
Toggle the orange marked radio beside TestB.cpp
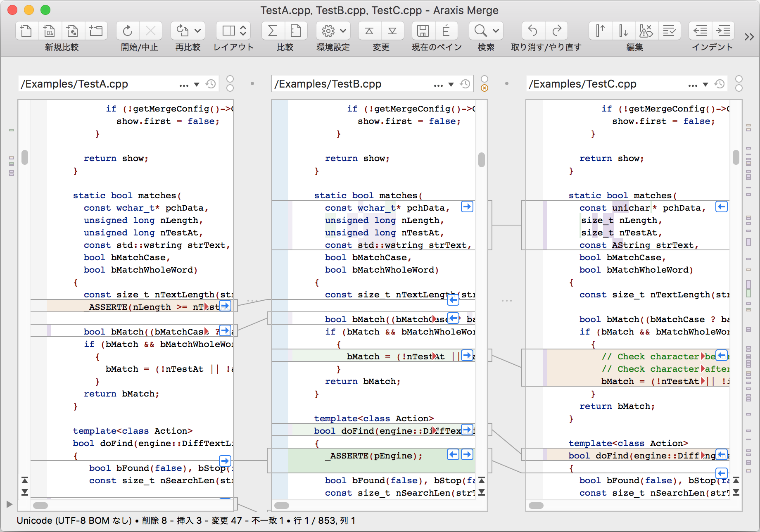coord(484,88)
